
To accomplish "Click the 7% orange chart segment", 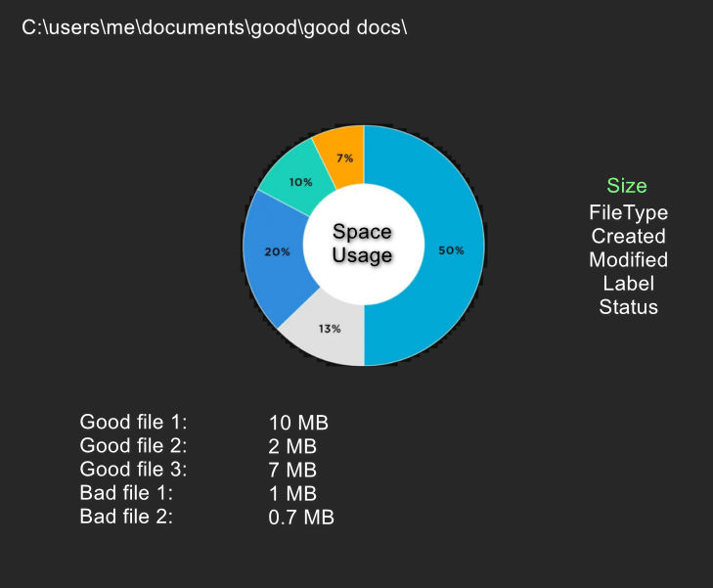I will (x=344, y=158).
